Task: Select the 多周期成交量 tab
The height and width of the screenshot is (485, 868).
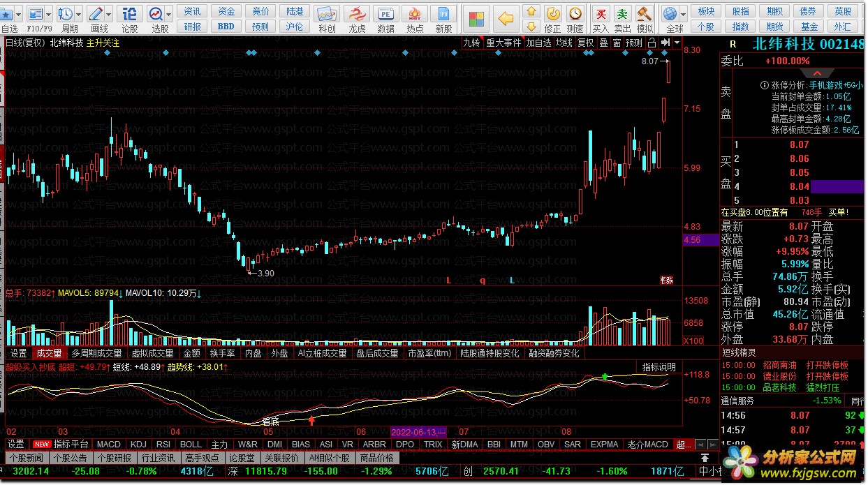Action: point(96,353)
